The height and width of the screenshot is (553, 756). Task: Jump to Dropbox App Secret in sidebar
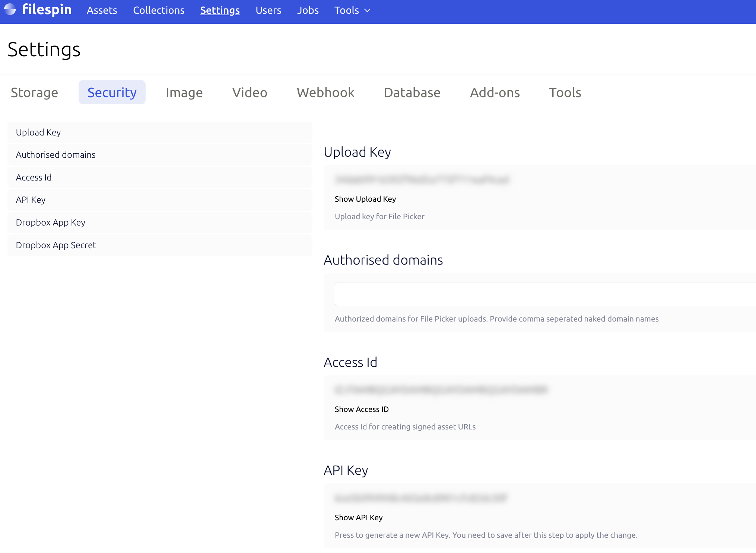click(x=56, y=245)
